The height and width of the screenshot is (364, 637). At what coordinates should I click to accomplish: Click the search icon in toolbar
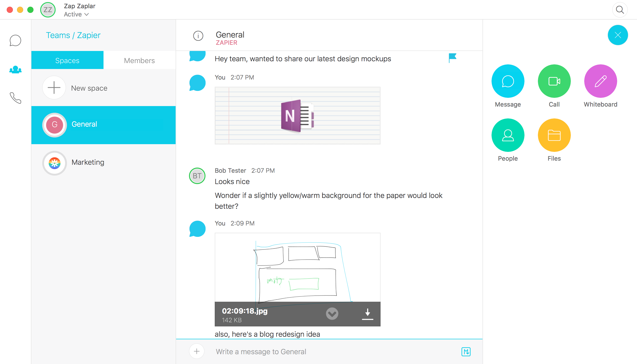point(620,10)
